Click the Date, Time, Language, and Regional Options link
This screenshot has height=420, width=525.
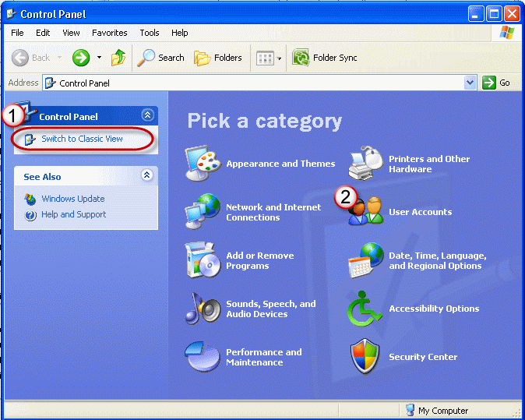[438, 260]
